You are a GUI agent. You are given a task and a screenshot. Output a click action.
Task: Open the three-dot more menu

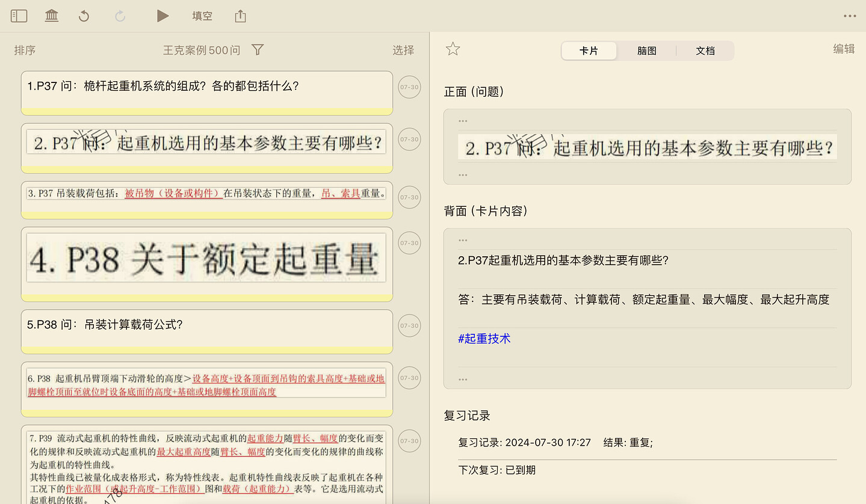pos(850,16)
